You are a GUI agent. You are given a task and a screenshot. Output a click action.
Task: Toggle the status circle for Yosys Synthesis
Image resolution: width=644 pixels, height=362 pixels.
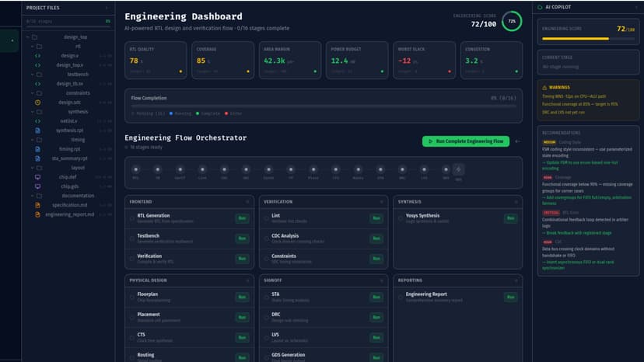click(401, 218)
